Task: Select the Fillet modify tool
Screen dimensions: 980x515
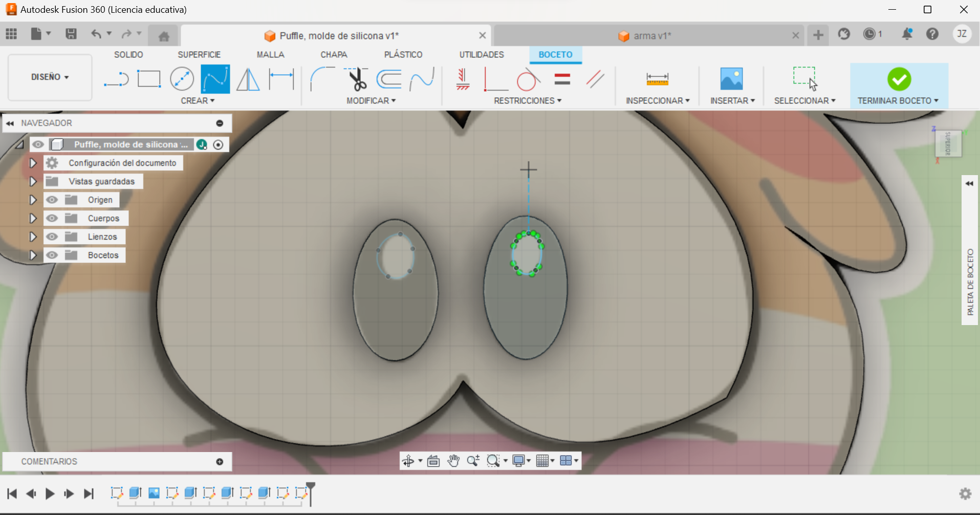Action: pyautogui.click(x=322, y=79)
